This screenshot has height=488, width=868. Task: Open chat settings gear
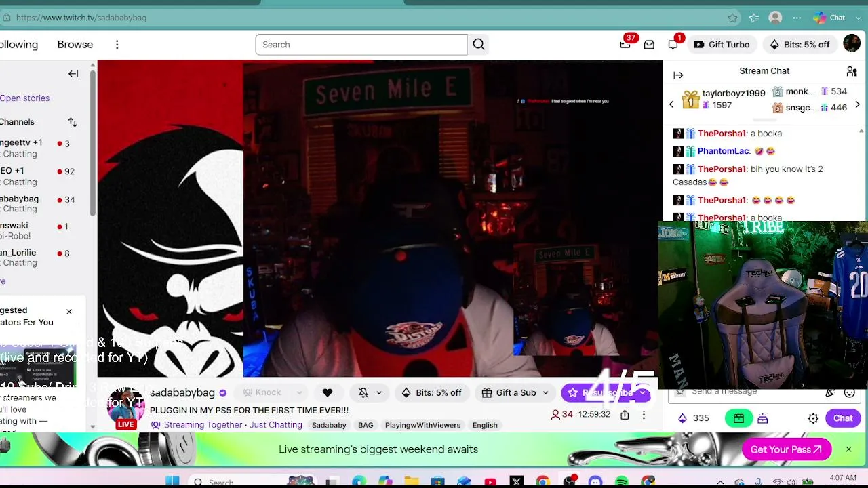point(813,418)
